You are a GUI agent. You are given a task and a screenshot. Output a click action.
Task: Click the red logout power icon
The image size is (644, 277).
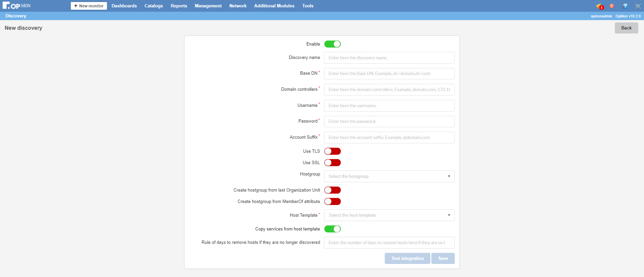click(x=612, y=6)
